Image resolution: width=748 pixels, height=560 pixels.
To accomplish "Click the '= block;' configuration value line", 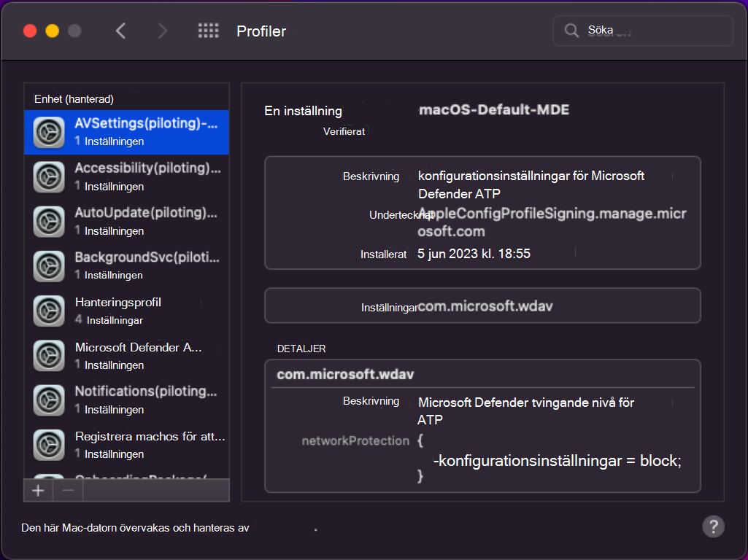I will click(x=558, y=461).
